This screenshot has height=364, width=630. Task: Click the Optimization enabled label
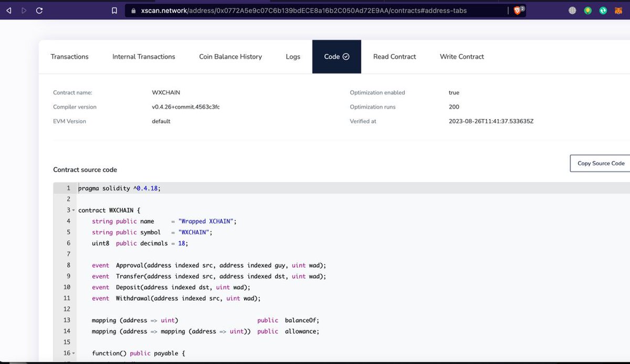[377, 93]
